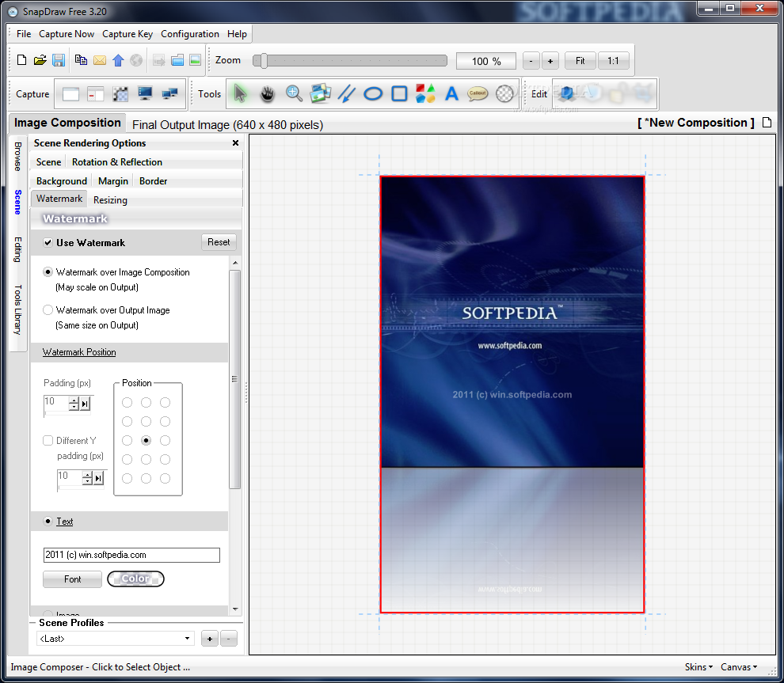Open the Scene Profiles dropdown
Screen dimensions: 784x683
click(x=116, y=639)
